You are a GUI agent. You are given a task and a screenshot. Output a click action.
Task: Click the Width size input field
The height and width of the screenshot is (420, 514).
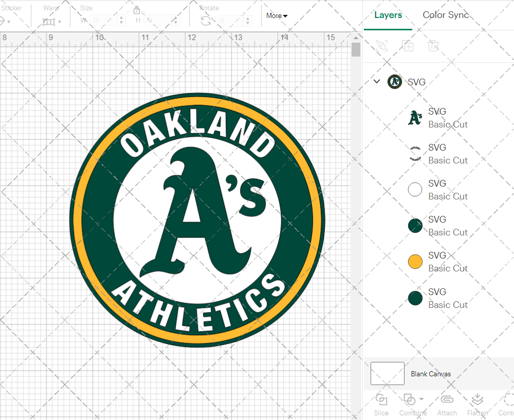coord(103,21)
